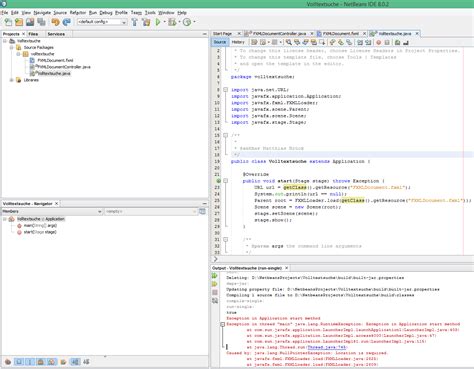Open the FXMLDocument.fxml editor tab
Image resolution: width=474 pixels, height=369 pixels.
[x=341, y=34]
